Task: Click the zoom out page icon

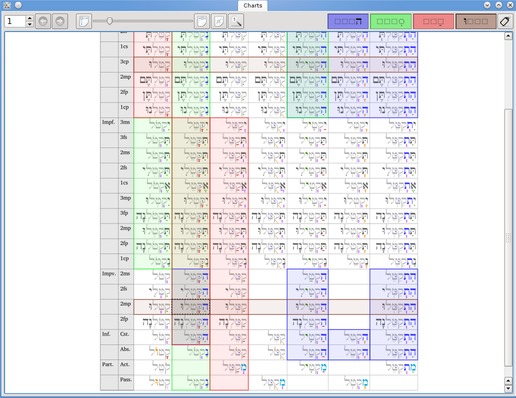Action: tap(84, 21)
